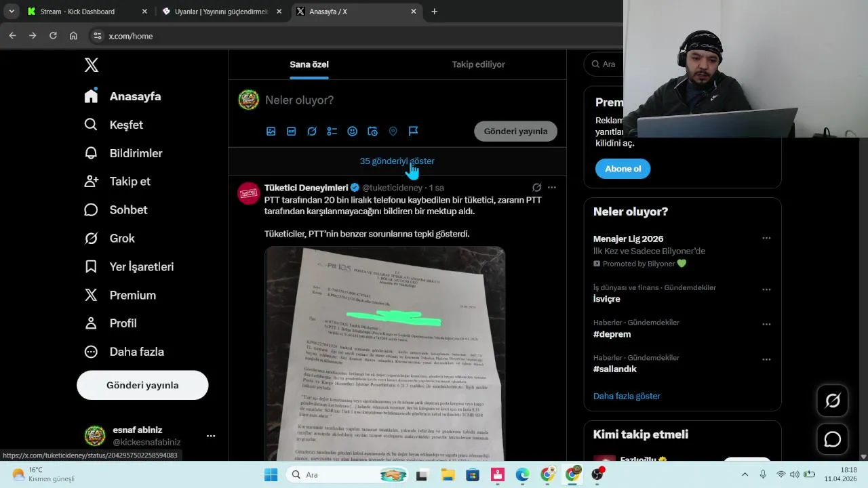The height and width of the screenshot is (488, 868).
Task: Open Grok from the sidebar
Action: click(110, 239)
